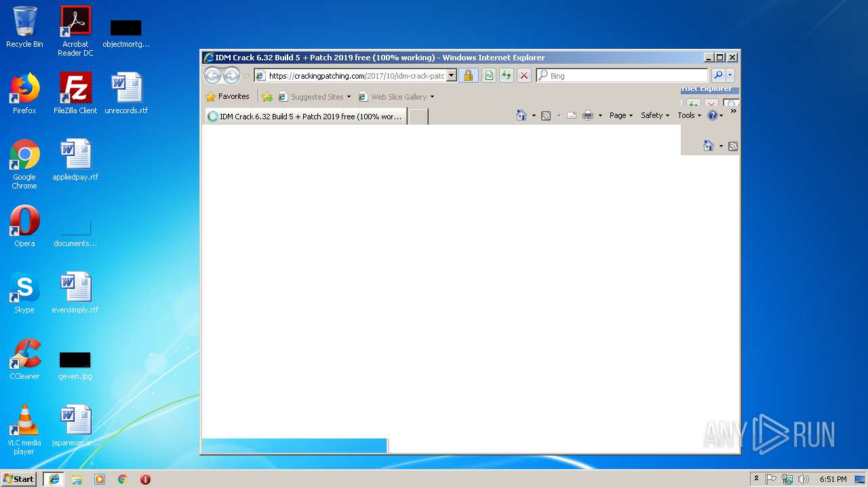Expand the command bar overflow chevron
The height and width of the screenshot is (488, 868).
click(733, 111)
